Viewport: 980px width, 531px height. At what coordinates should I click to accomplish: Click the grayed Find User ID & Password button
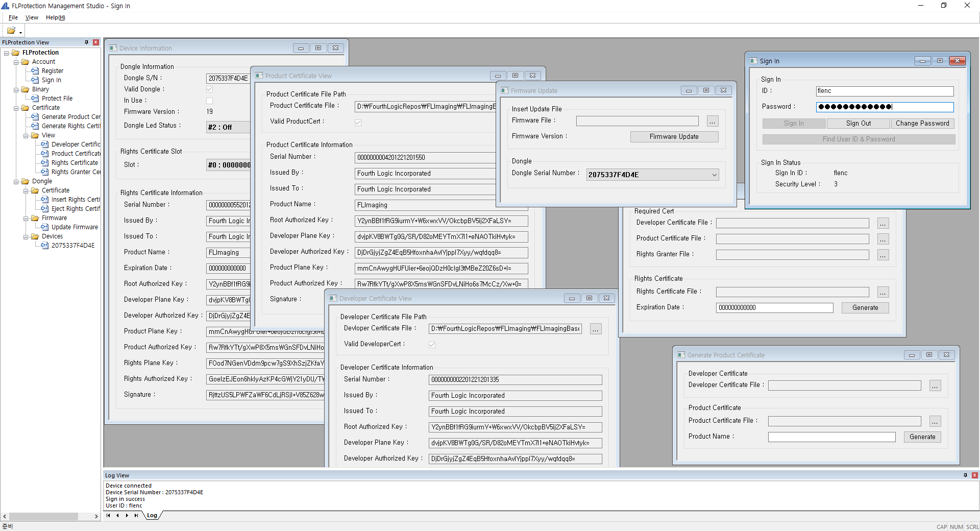(859, 139)
